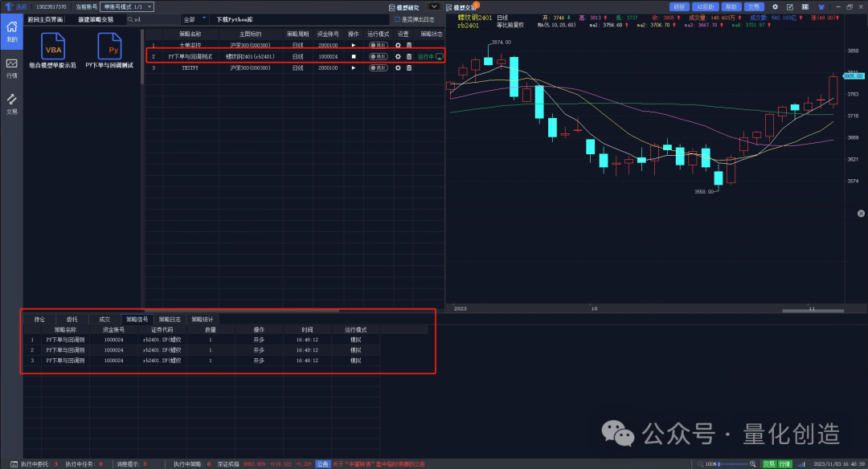Click the zoom-in magnifier in status bar
The width and height of the screenshot is (868, 469).
click(753, 464)
